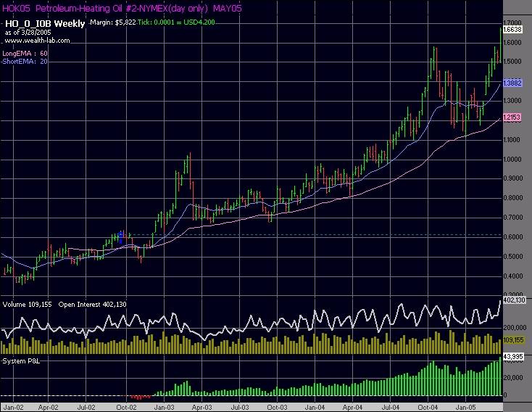The height and width of the screenshot is (412, 532).
Task: Click the 0.6000 price axis label
Action: tap(512, 237)
